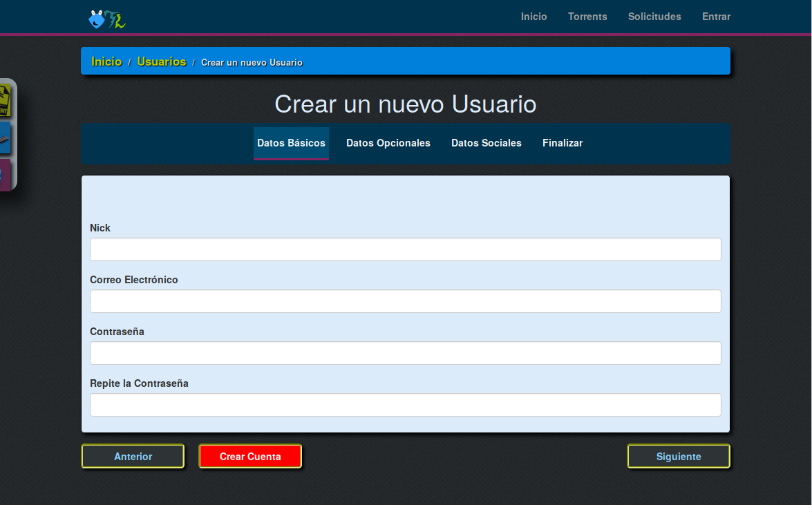This screenshot has width=812, height=505.
Task: Focus the Repite la Contraseña field
Action: [406, 405]
